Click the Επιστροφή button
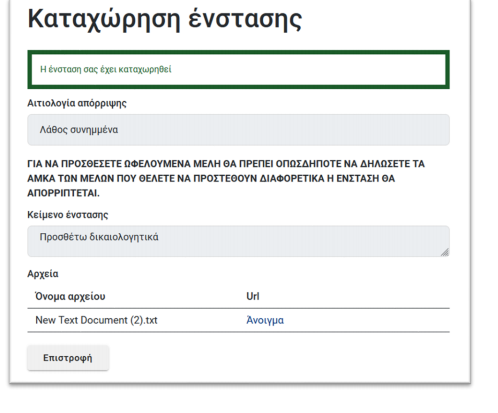Viewport: 498px width, 413px height. [x=68, y=358]
